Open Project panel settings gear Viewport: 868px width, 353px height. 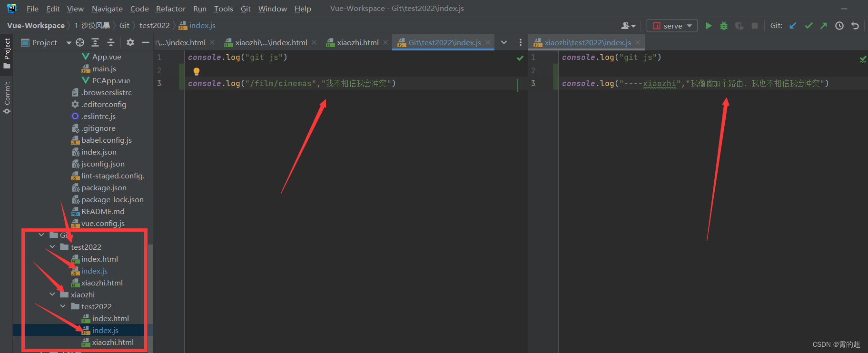130,42
